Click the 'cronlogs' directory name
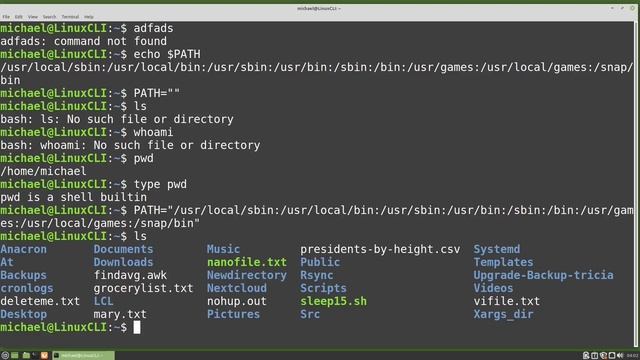Image resolution: width=640 pixels, height=360 pixels. pos(27,289)
